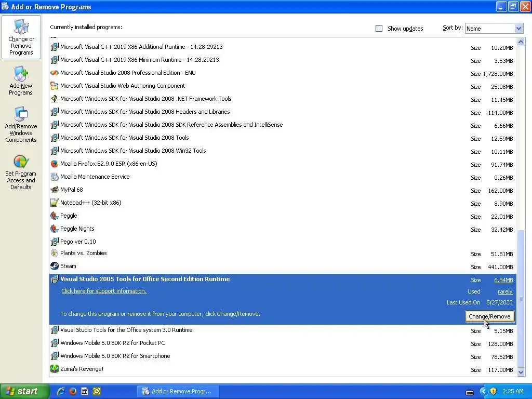This screenshot has width=532, height=399.
Task: Click the MyPal 68 program icon
Action: coord(54,190)
